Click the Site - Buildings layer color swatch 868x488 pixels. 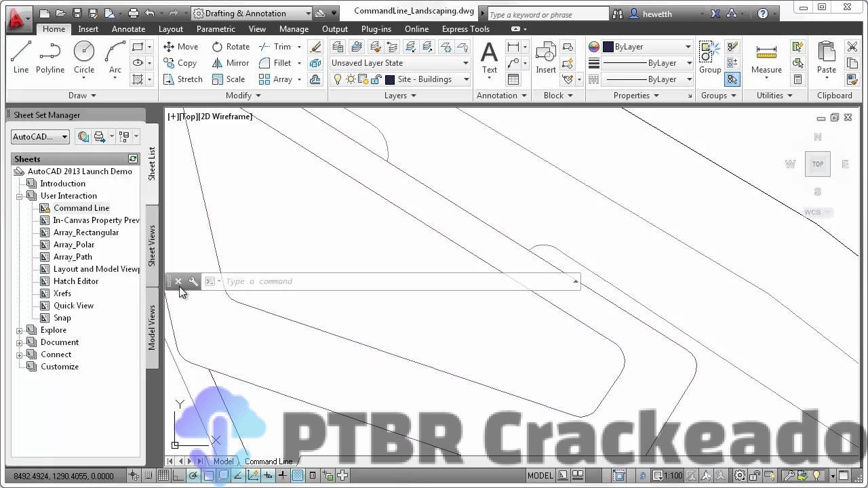point(390,79)
